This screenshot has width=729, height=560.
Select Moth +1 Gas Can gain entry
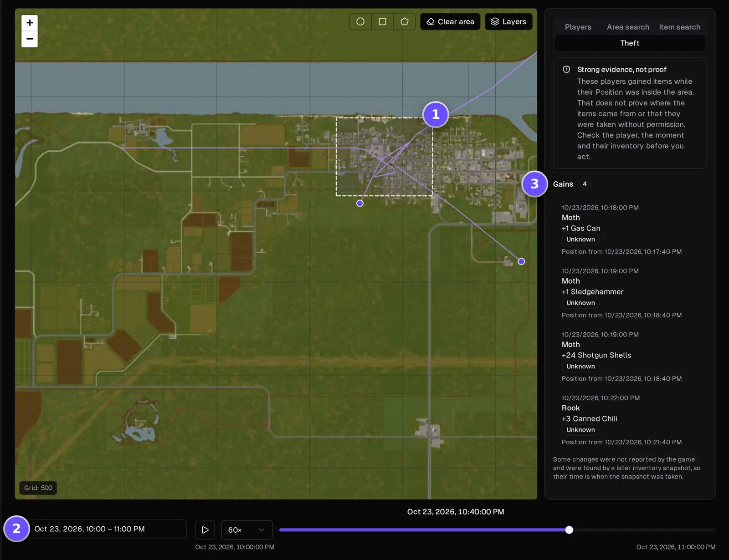(630, 229)
